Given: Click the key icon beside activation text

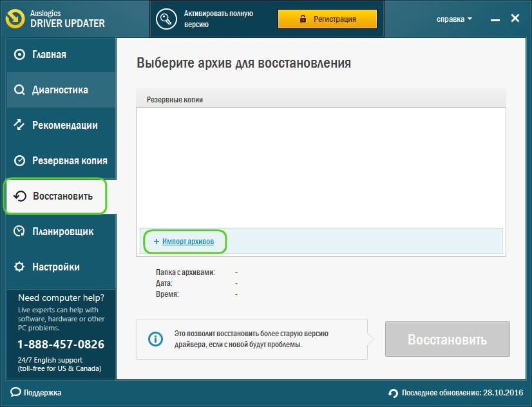Looking at the screenshot, I should [168, 19].
